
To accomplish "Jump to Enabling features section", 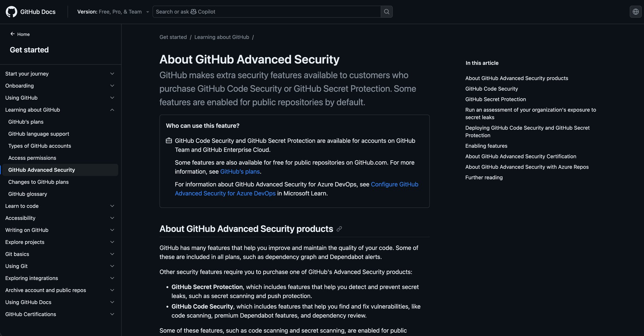I will pyautogui.click(x=486, y=146).
